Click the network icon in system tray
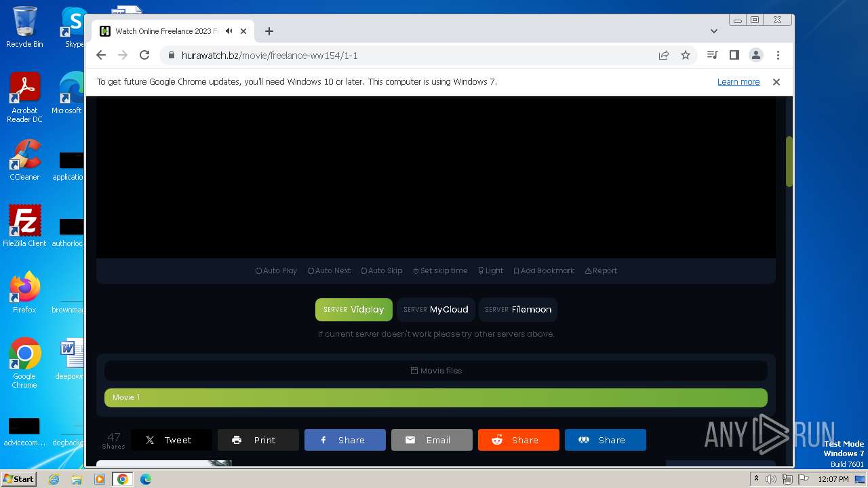The height and width of the screenshot is (488, 868). [x=787, y=479]
